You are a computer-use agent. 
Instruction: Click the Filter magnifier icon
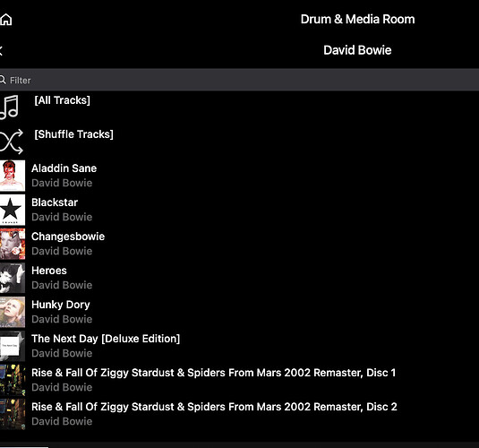pyautogui.click(x=3, y=80)
